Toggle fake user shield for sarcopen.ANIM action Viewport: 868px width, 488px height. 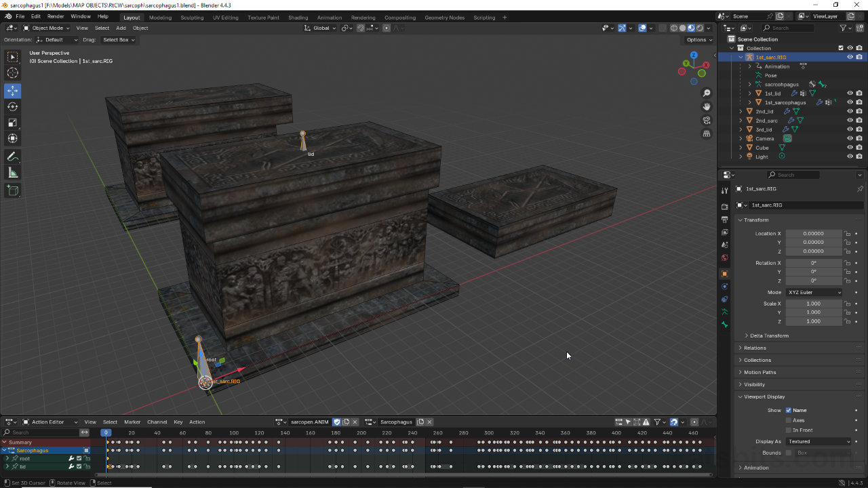(x=337, y=422)
